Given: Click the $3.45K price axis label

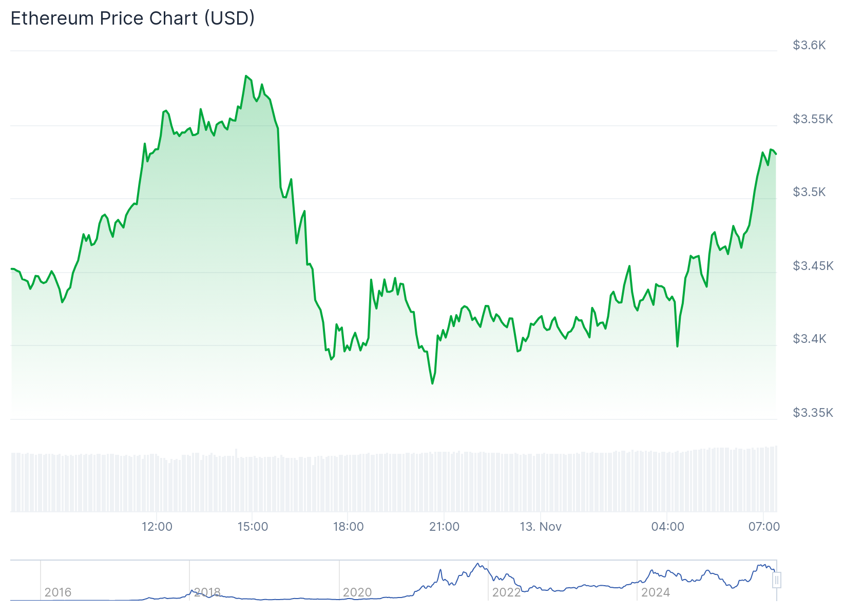Looking at the screenshot, I should (813, 266).
